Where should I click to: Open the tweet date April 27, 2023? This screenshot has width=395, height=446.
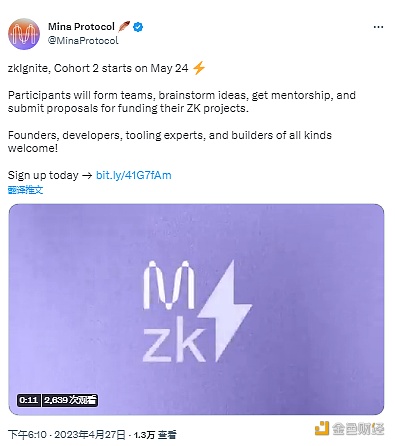[x=90, y=435]
